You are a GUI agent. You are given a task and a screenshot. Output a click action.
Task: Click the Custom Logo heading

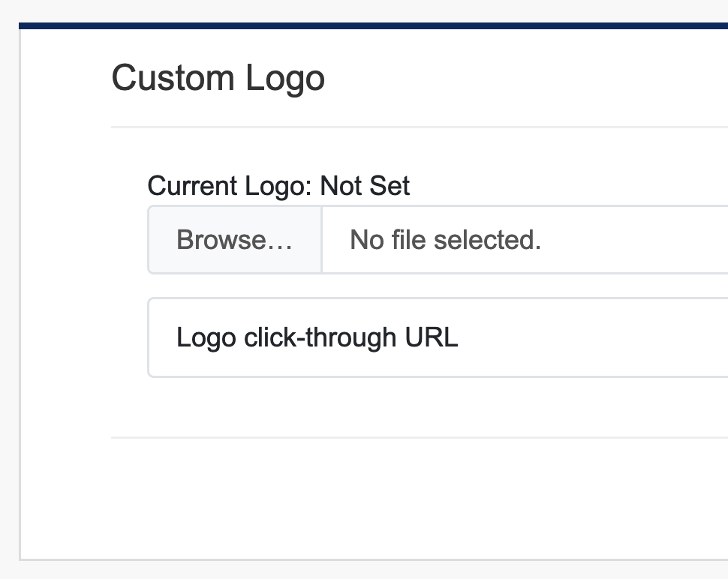(x=218, y=78)
